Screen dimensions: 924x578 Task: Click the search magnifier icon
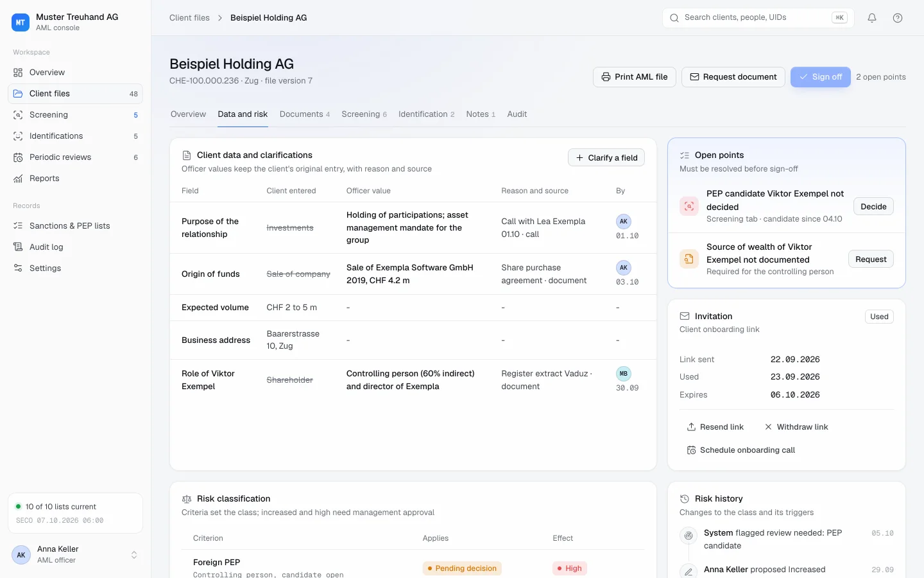674,18
